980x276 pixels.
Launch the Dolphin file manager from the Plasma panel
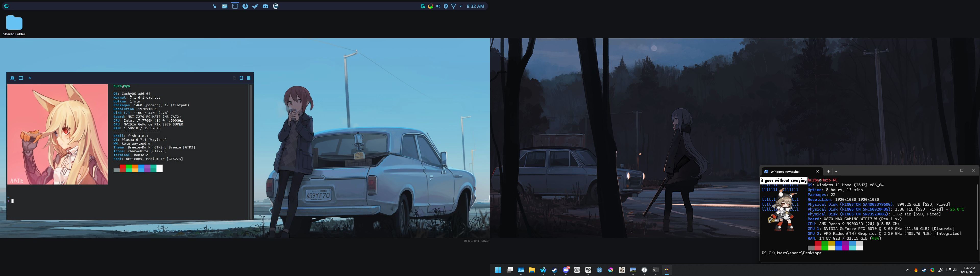point(225,6)
